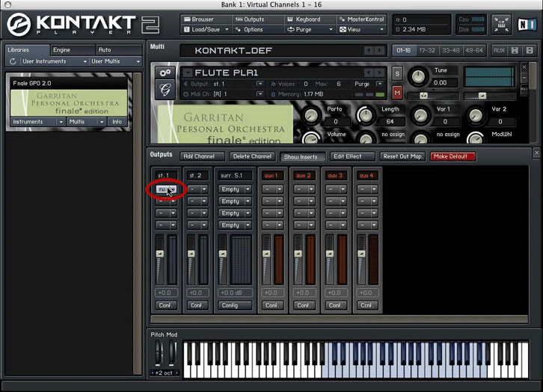Screen dimensions: 543x392
Task: Open the Browser panel
Action: (x=206, y=19)
